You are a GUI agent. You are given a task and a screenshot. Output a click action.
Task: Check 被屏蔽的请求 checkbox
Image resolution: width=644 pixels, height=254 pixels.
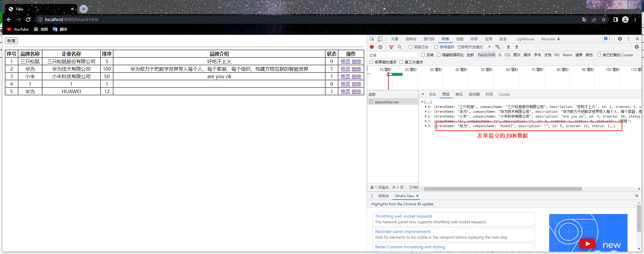click(371, 62)
